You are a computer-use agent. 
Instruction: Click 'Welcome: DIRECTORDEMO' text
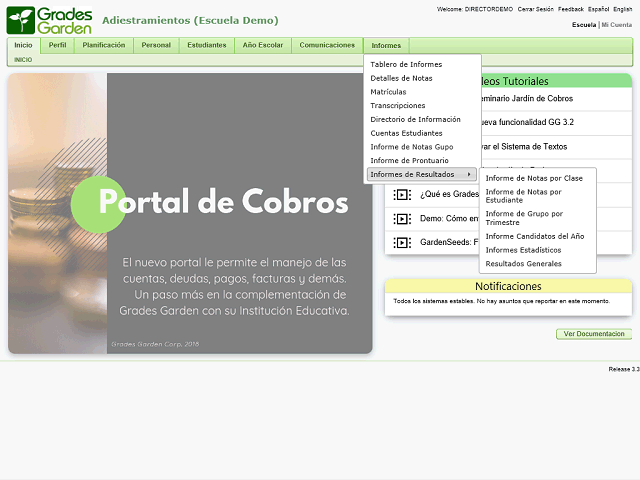(475, 9)
